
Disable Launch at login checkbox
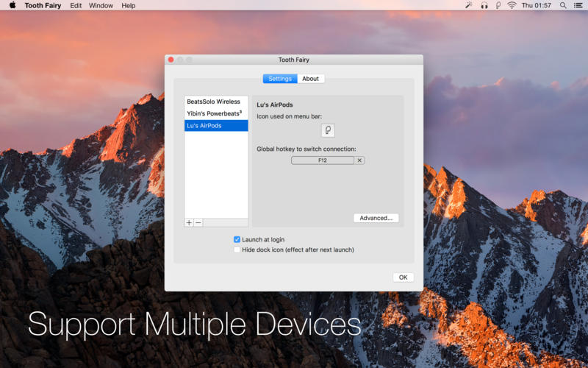click(x=237, y=239)
